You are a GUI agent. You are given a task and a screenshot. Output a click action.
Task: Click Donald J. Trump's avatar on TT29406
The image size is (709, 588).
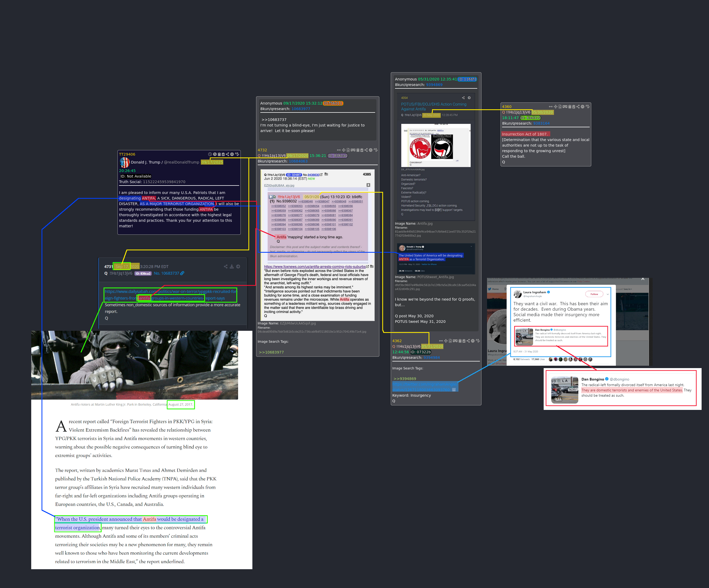click(125, 162)
